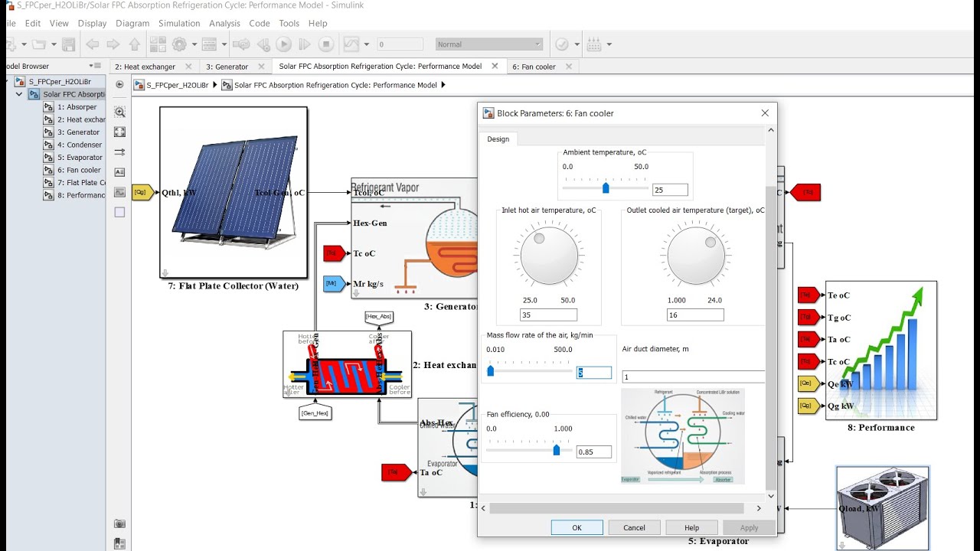Click the inlet hot air temperature field showing 35
This screenshot has width=980, height=551.
coord(548,315)
